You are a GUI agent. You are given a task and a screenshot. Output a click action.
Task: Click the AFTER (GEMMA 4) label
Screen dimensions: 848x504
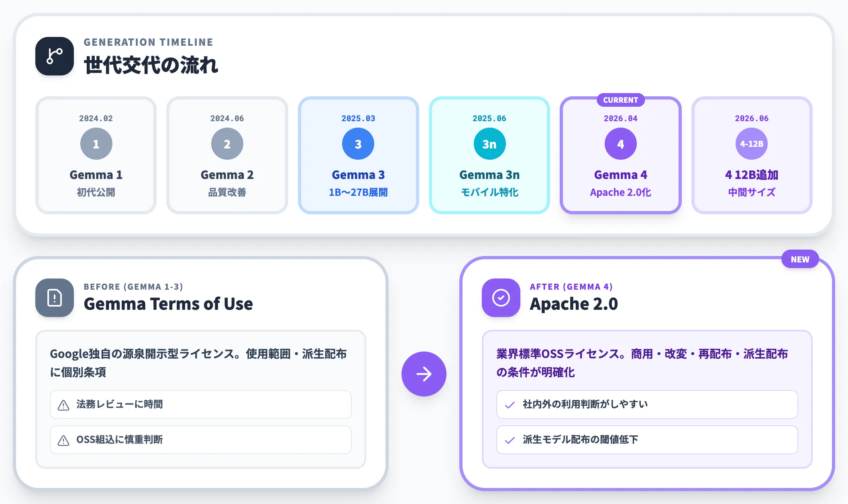pyautogui.click(x=571, y=287)
